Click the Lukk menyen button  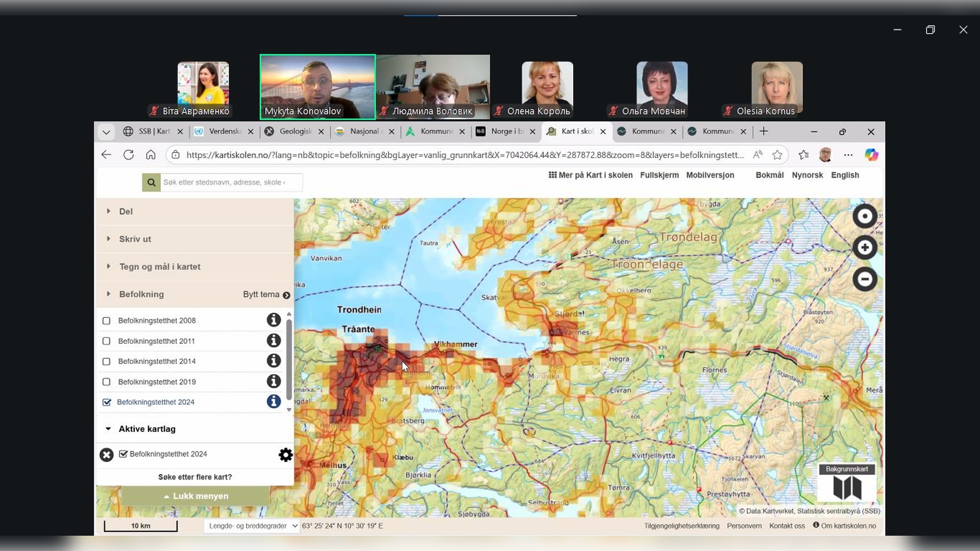tap(195, 496)
